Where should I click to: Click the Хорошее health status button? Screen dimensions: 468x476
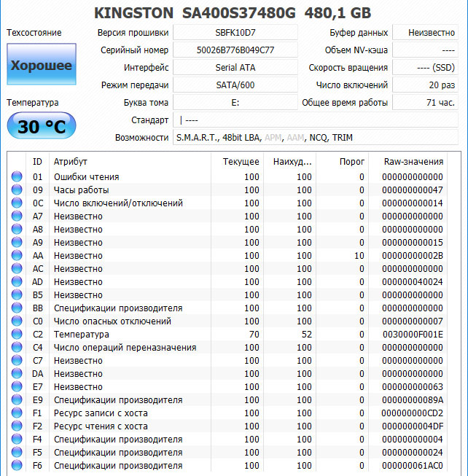click(x=42, y=64)
